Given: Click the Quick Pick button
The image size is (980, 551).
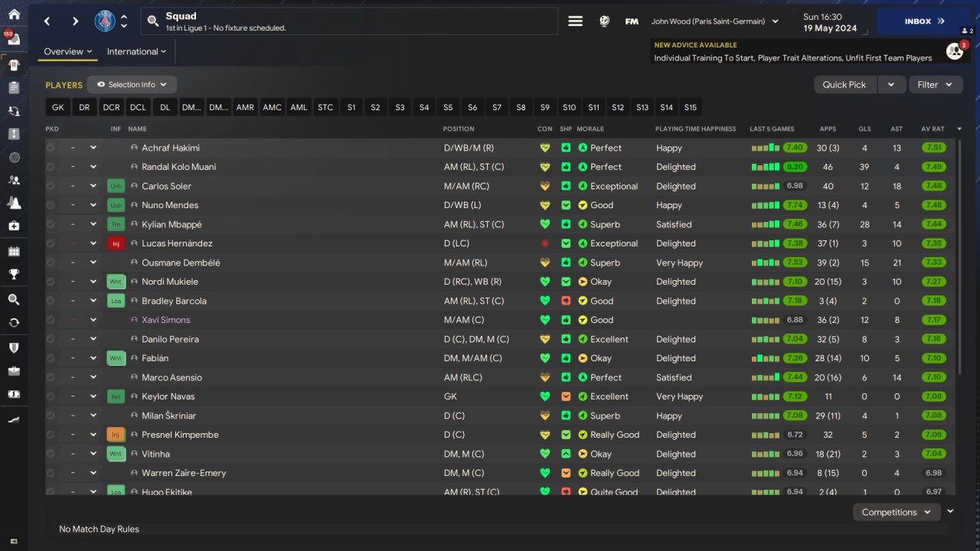Looking at the screenshot, I should pyautogui.click(x=844, y=85).
